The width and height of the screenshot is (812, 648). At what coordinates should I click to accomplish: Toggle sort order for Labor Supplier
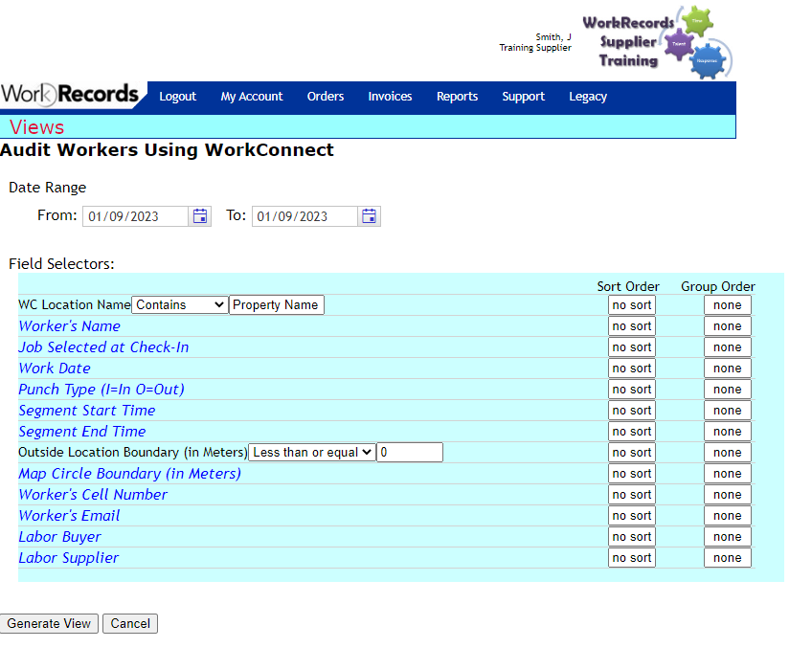coord(632,558)
